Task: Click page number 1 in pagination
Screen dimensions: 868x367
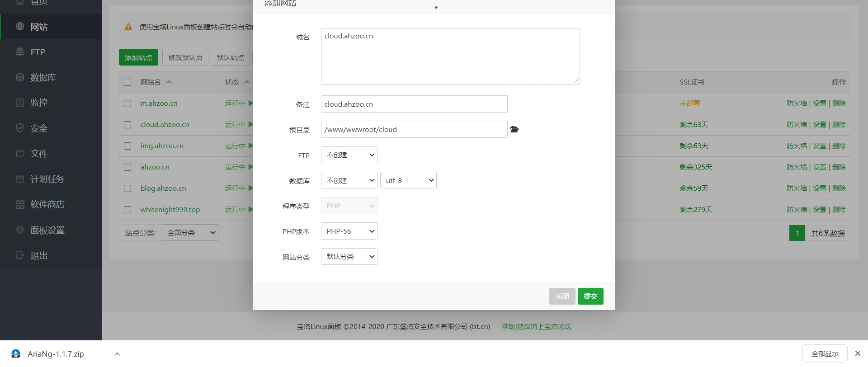Action: pyautogui.click(x=797, y=233)
